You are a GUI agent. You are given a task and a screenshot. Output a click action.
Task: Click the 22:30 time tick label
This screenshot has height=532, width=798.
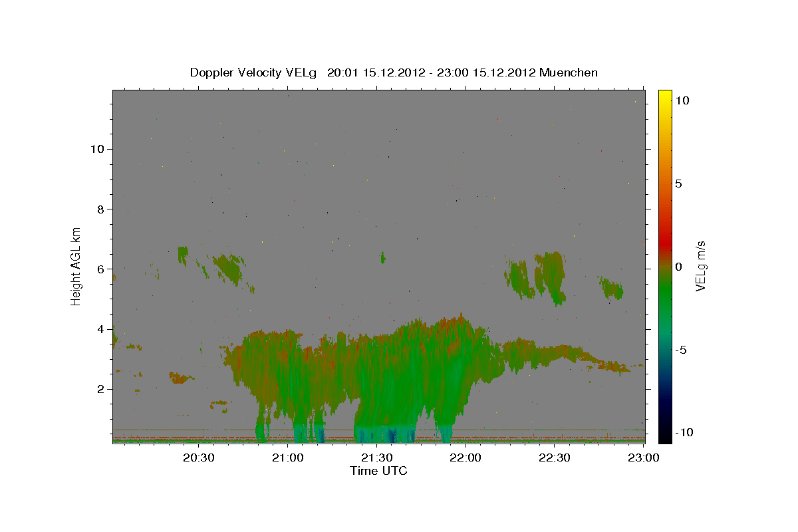click(x=554, y=458)
